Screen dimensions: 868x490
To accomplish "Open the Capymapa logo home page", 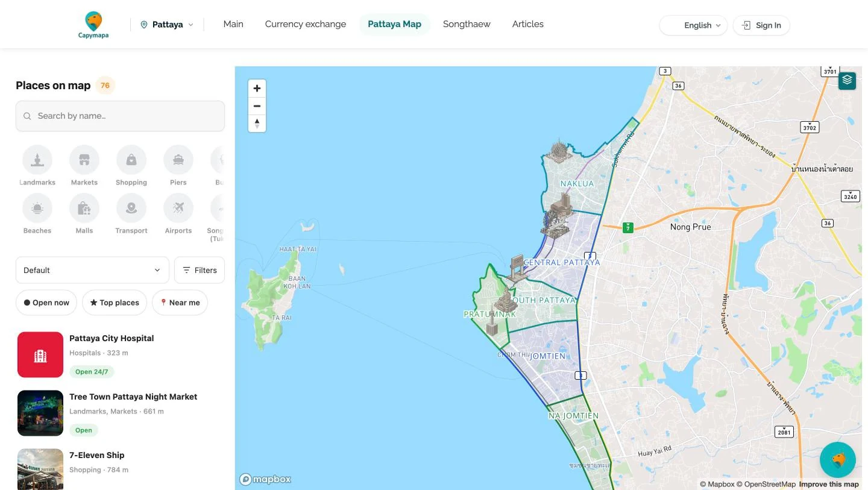I will (93, 25).
